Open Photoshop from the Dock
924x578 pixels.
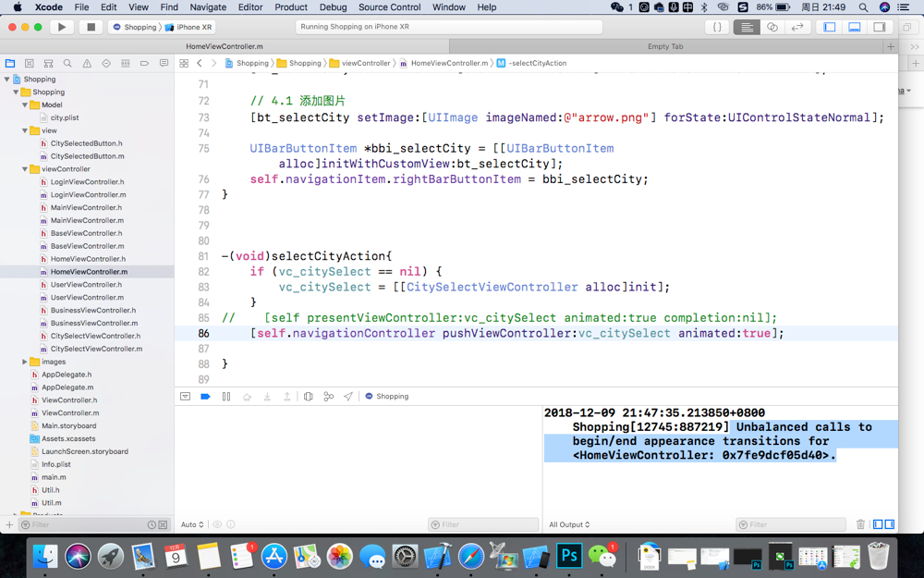[569, 556]
